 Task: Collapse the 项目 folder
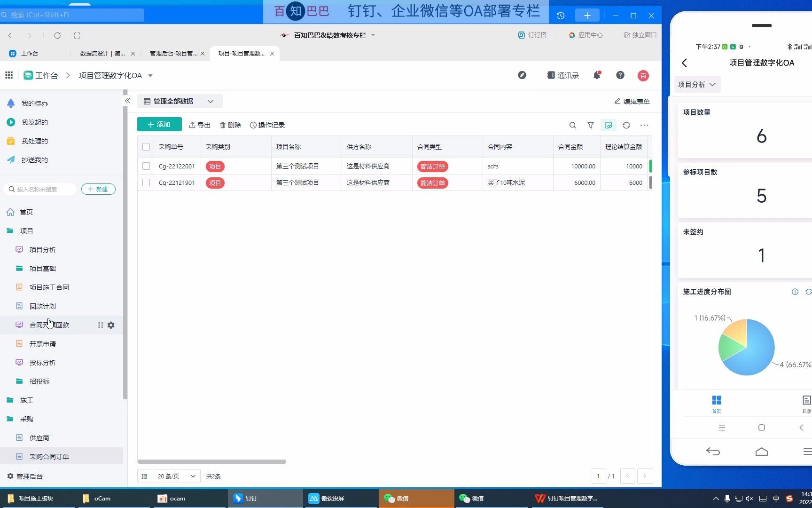26,231
